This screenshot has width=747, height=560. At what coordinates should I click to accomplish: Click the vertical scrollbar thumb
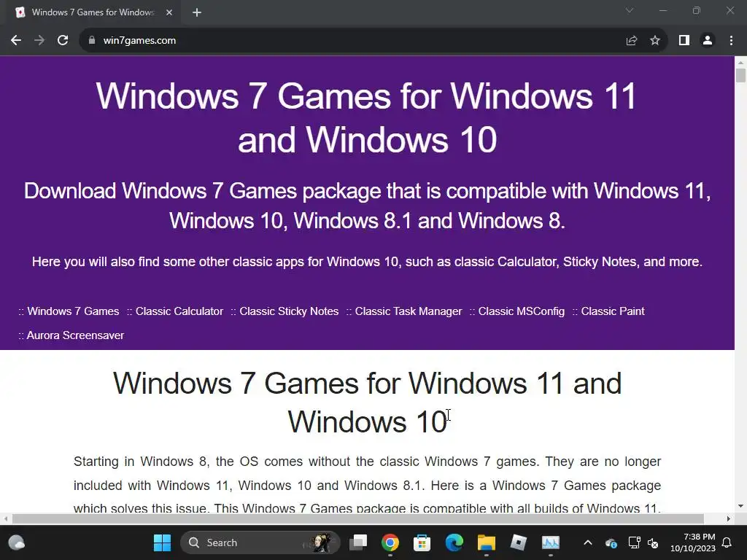(740, 76)
